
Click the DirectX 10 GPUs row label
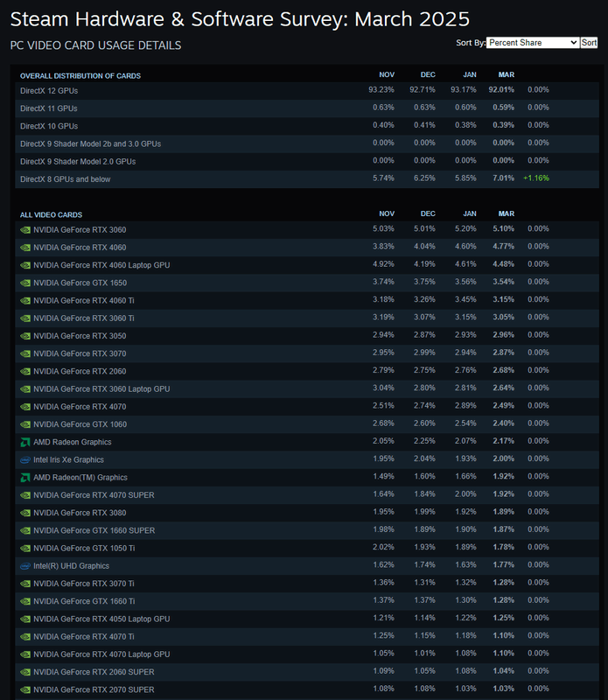click(49, 126)
